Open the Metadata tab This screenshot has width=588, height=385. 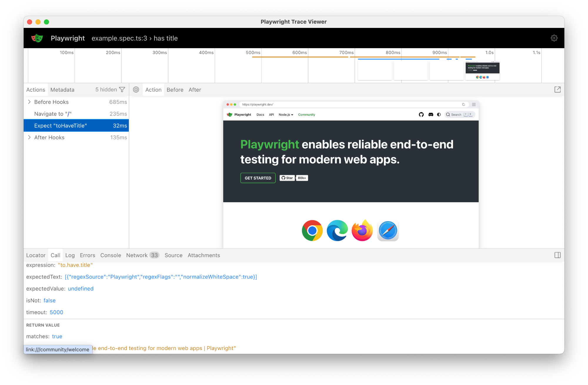(x=62, y=90)
